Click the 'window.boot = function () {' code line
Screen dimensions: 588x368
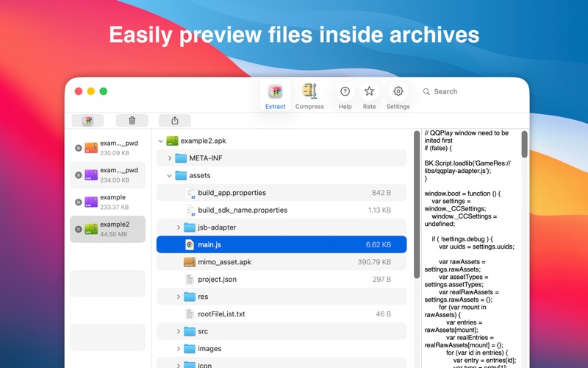pos(462,194)
